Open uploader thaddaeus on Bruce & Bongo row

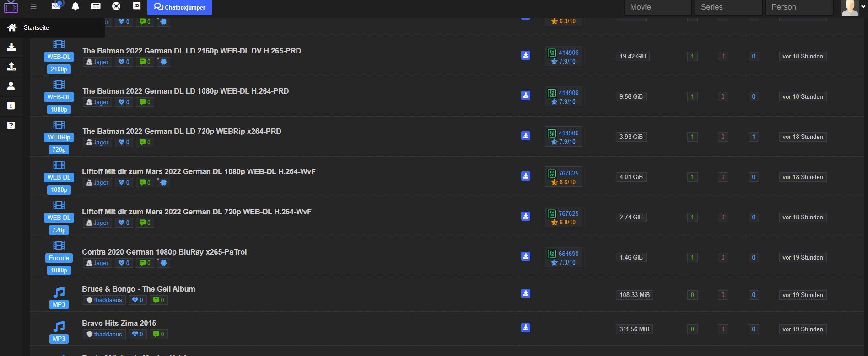pyautogui.click(x=104, y=300)
